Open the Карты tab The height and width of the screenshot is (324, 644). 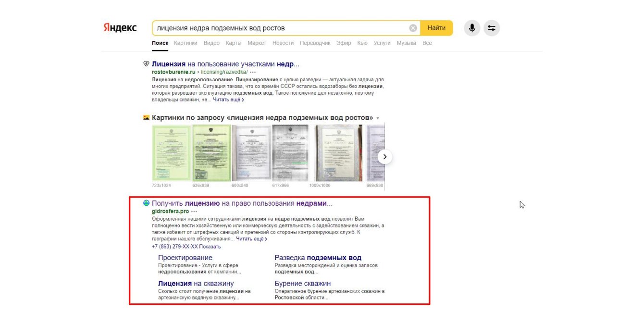(233, 43)
